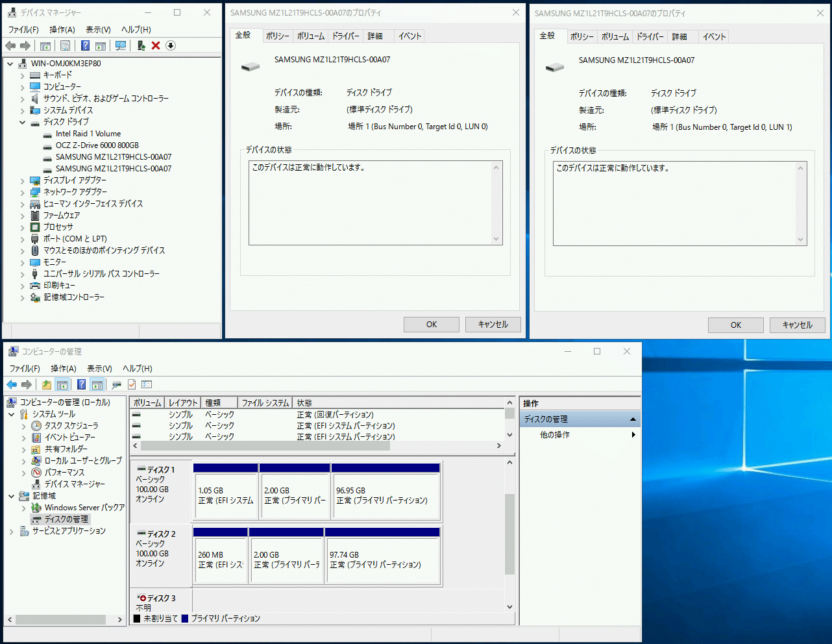Image resolution: width=832 pixels, height=644 pixels.
Task: Click blue back arrow in Computer Management
Action: tap(12, 384)
